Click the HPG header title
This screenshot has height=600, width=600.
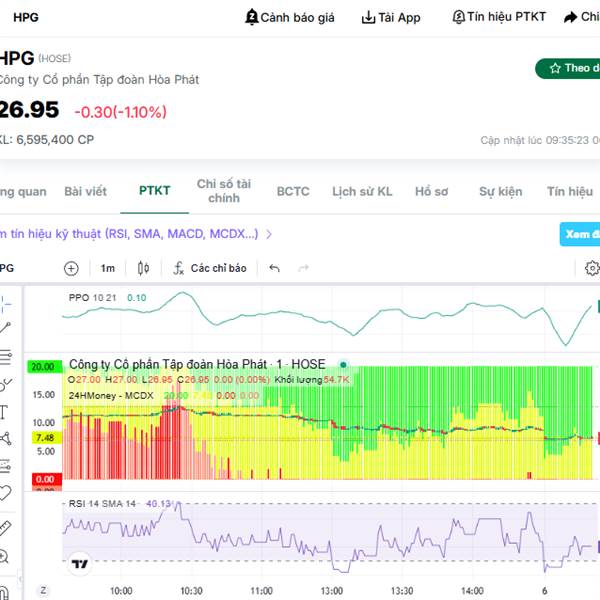26,17
